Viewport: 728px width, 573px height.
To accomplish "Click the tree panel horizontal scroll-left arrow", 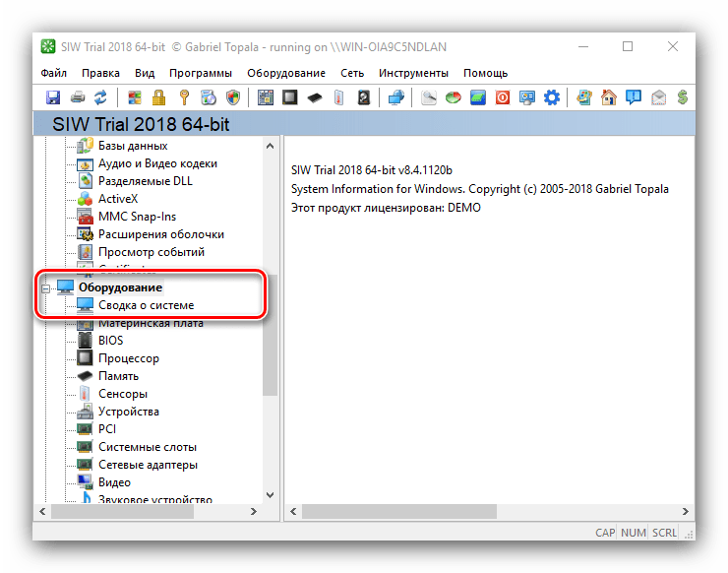I will coord(42,511).
